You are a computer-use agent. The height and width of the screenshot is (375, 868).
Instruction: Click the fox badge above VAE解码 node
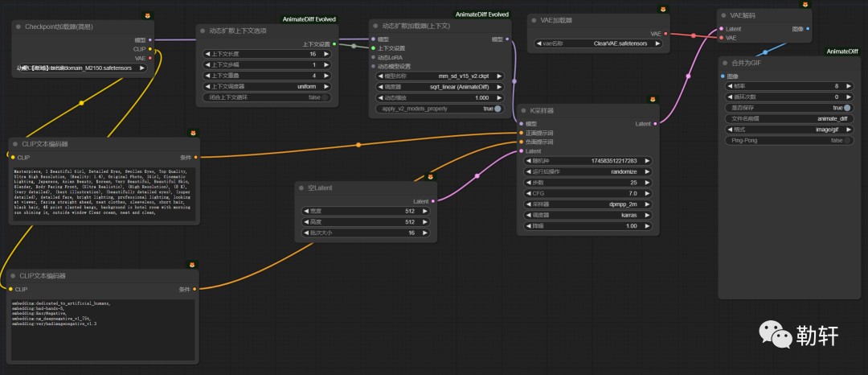[x=805, y=5]
